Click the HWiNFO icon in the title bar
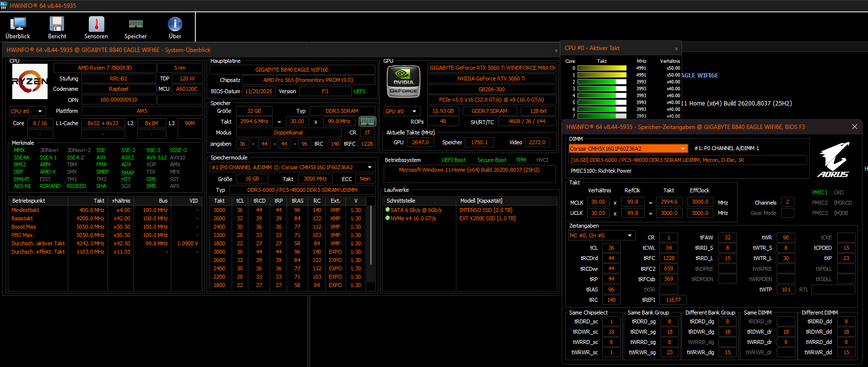Viewport: 868px width, 367px height. 4,5
